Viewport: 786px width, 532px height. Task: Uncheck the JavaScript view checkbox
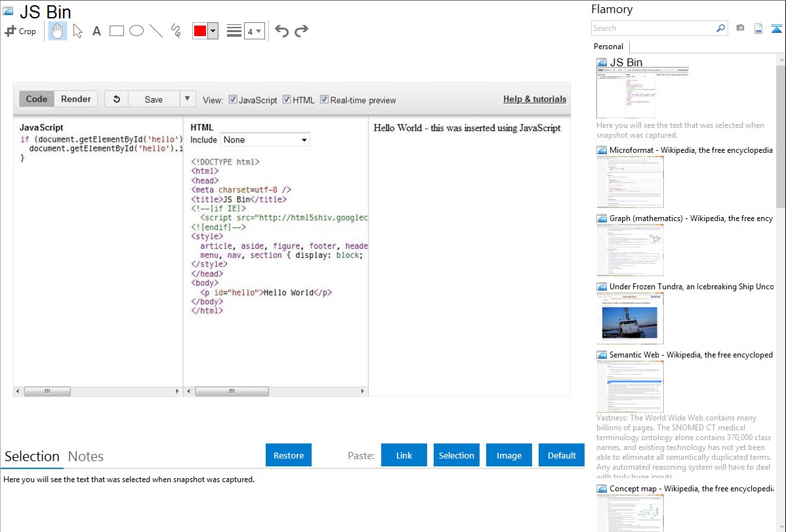pyautogui.click(x=233, y=100)
